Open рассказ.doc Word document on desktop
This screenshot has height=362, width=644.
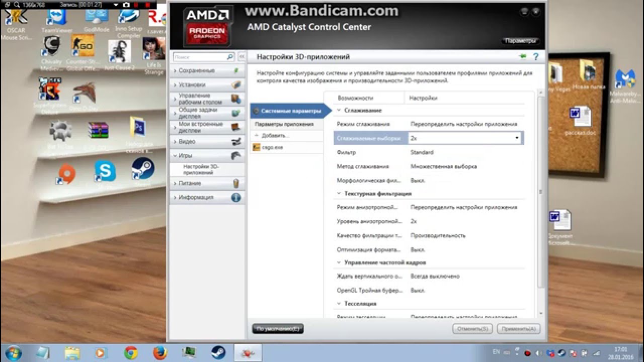[x=580, y=122]
